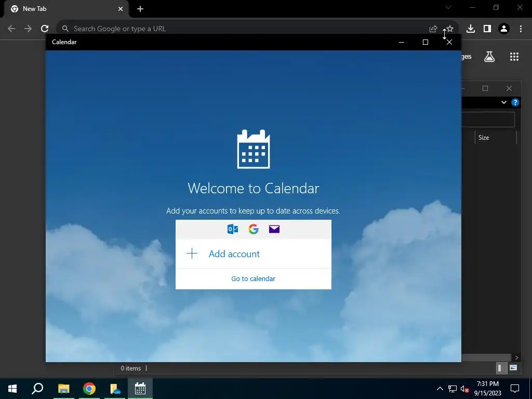
Task: Open Google apps grid icon
Action: 514,57
